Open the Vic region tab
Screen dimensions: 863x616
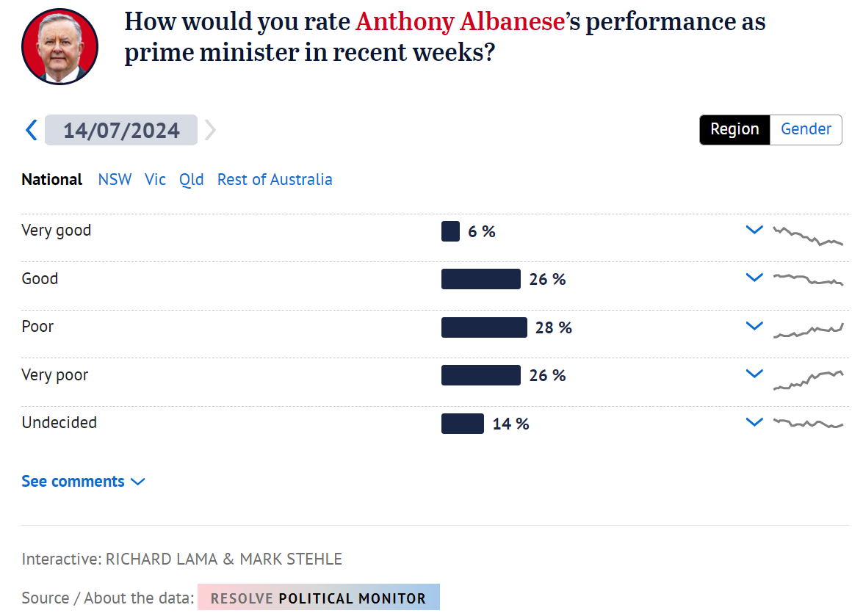pyautogui.click(x=155, y=180)
